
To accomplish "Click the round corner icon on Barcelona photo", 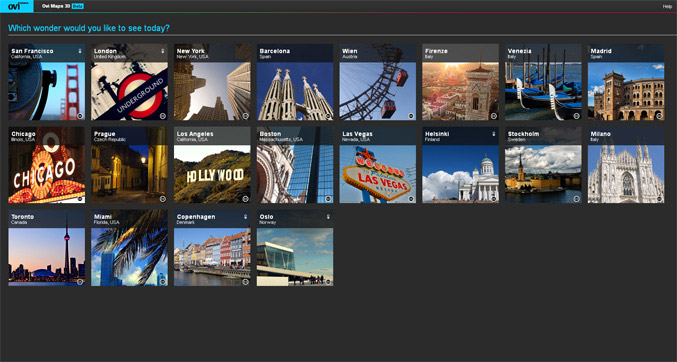I will pos(328,116).
